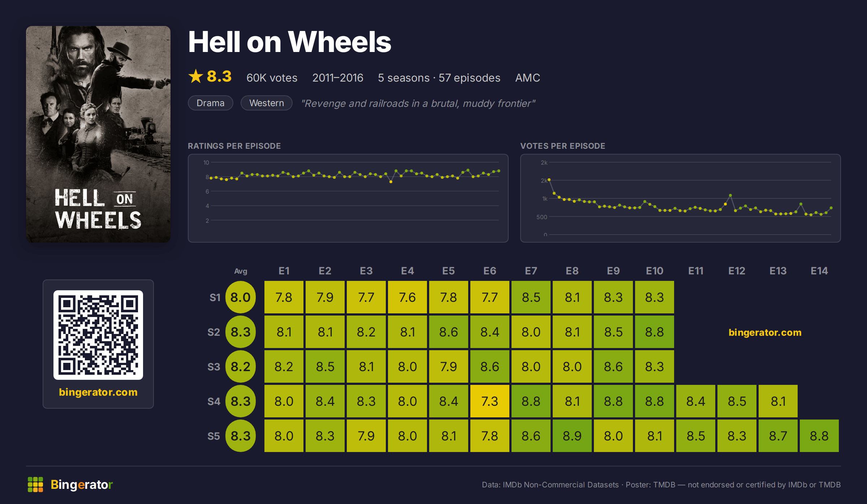The width and height of the screenshot is (867, 504).
Task: Click the lowest yellow point in ratings chart
Action: [391, 182]
